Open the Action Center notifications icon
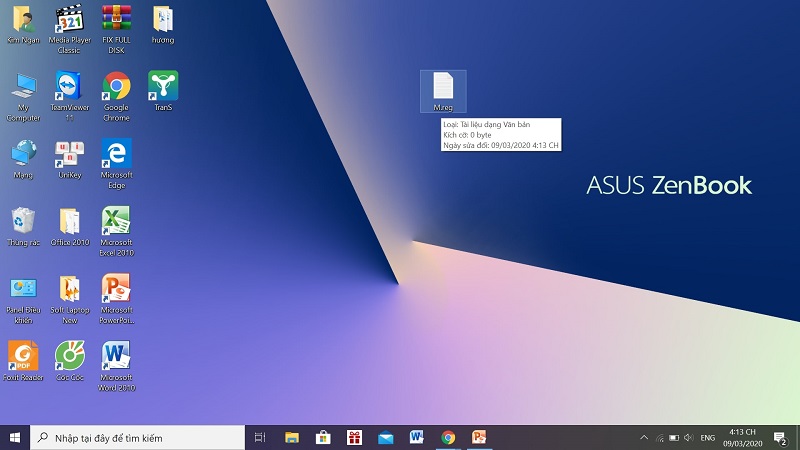 pos(780,438)
